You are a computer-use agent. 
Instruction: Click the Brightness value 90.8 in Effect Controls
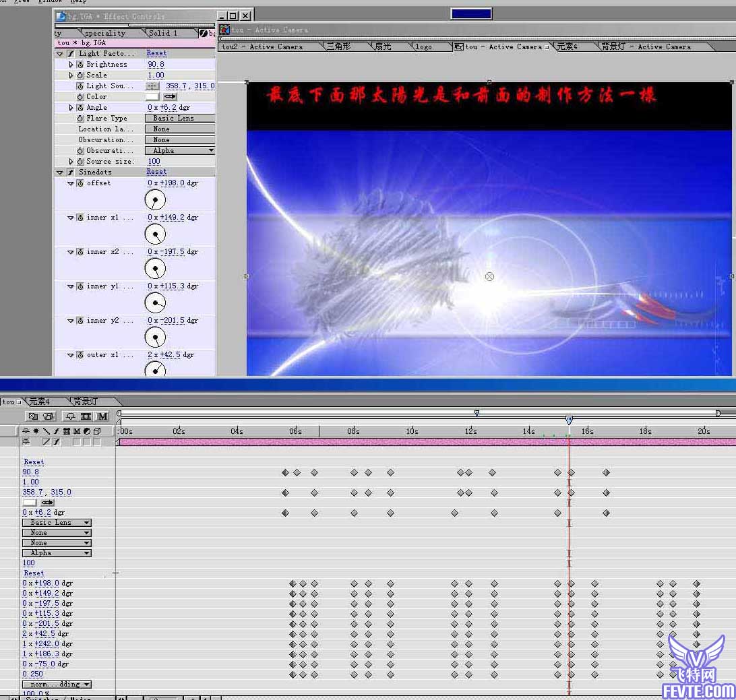pos(156,64)
